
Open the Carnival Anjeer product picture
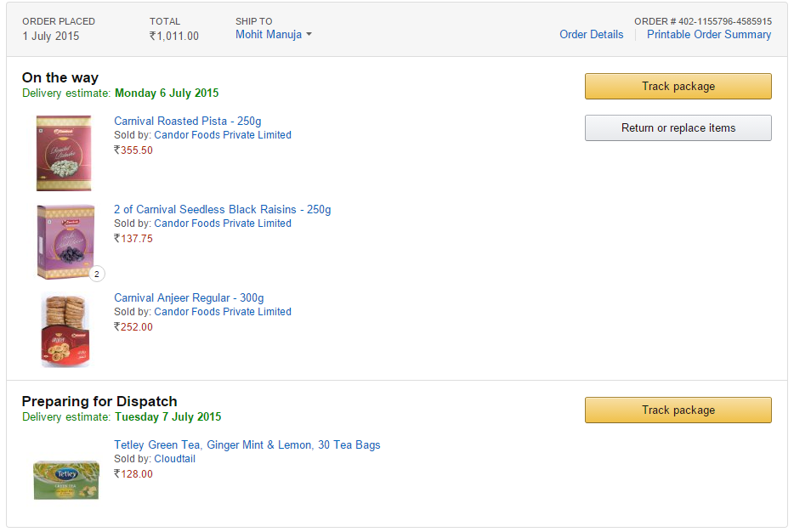coord(65,330)
